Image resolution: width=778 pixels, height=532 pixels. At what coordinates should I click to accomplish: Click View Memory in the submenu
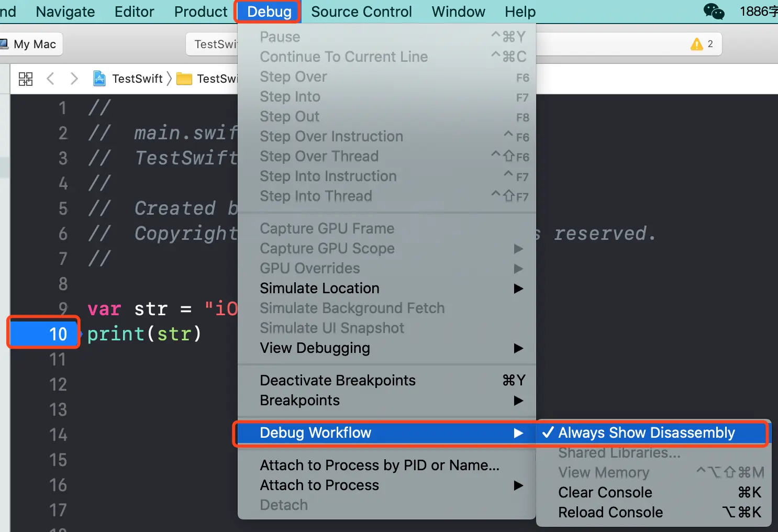tap(653, 473)
